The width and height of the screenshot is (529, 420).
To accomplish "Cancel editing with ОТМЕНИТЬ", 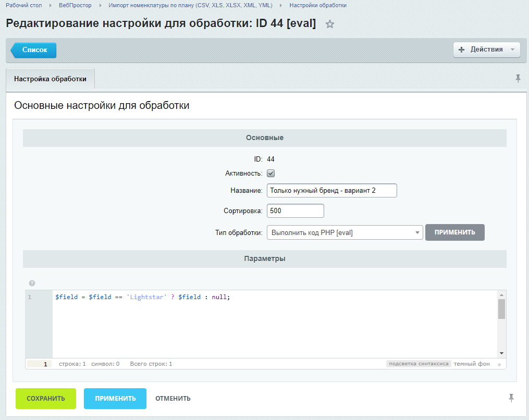I will click(x=173, y=399).
